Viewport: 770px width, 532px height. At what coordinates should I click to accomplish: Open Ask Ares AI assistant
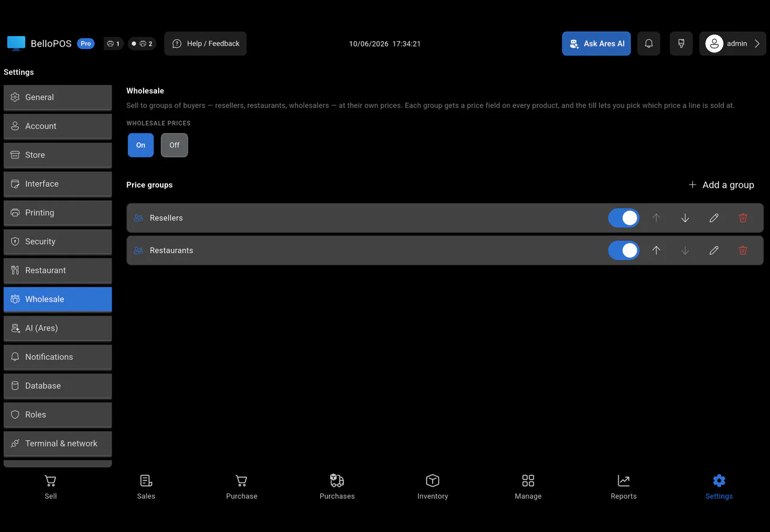click(596, 43)
